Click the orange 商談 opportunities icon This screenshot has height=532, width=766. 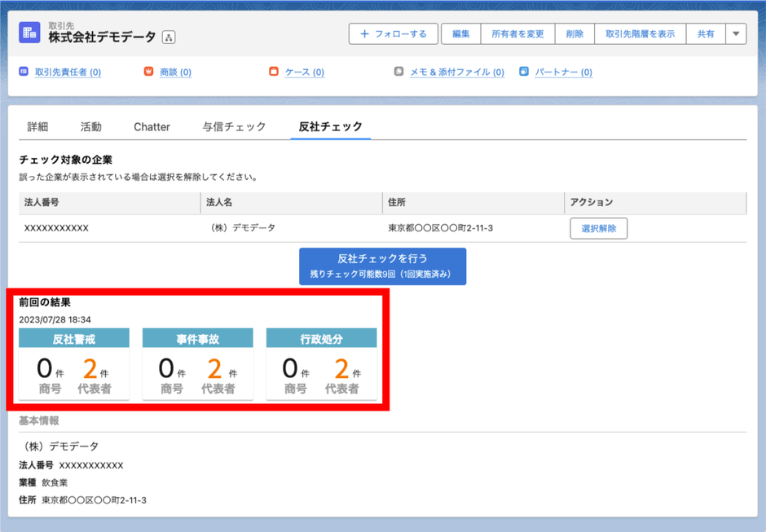(x=148, y=72)
